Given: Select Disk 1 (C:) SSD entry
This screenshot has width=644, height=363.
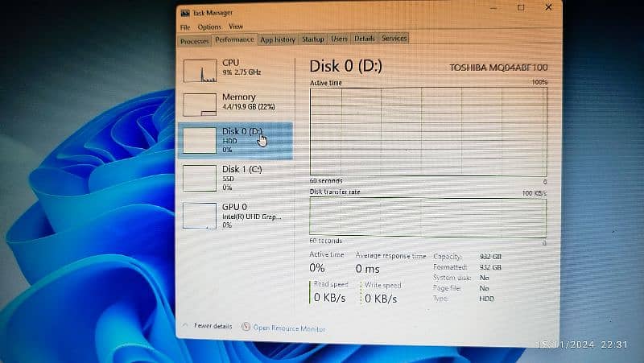Looking at the screenshot, I should coord(233,177).
